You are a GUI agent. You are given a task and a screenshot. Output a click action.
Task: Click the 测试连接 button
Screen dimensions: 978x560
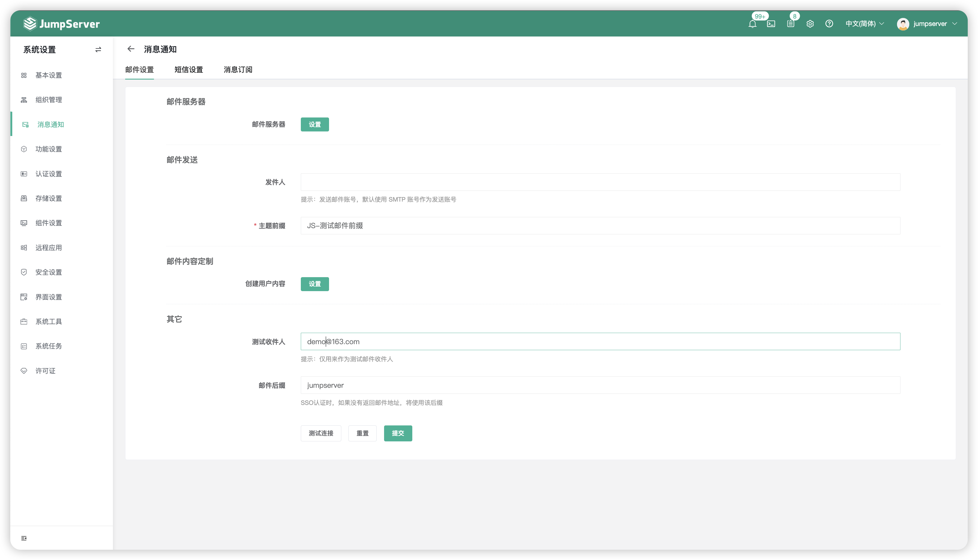click(321, 433)
